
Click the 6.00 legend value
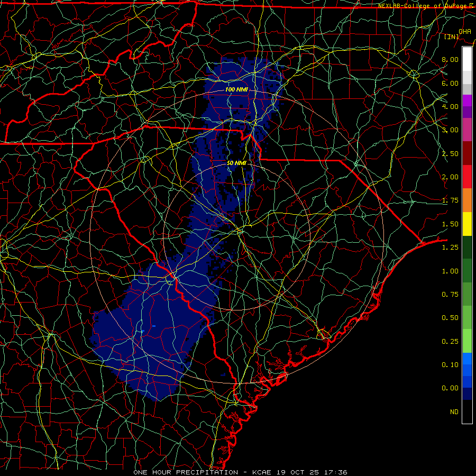[450, 83]
